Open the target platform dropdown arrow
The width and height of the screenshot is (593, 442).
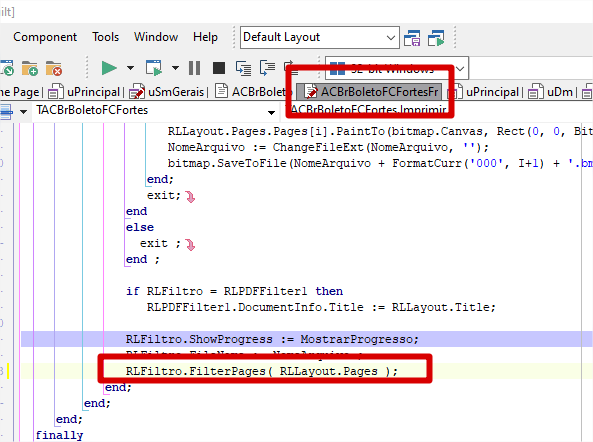pos(460,69)
